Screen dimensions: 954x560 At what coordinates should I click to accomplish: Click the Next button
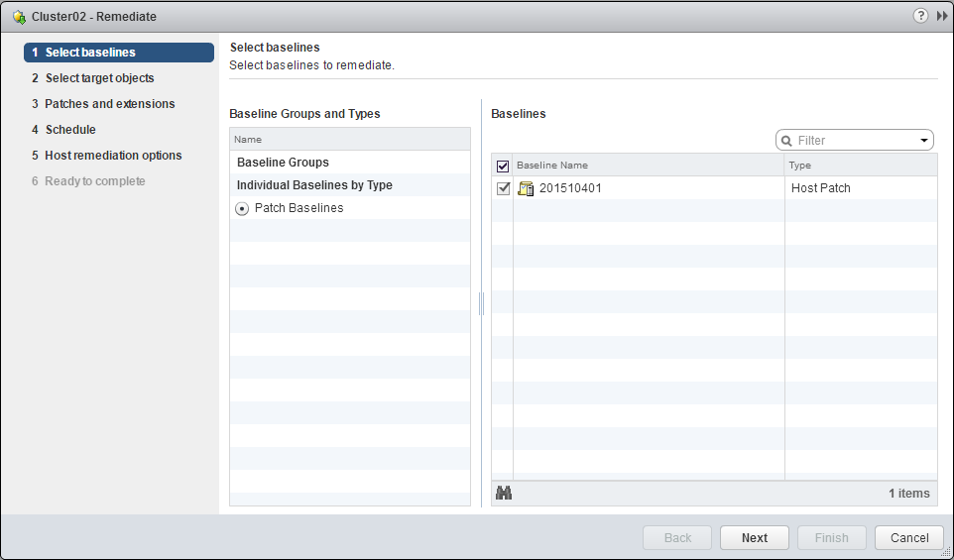coord(754,537)
